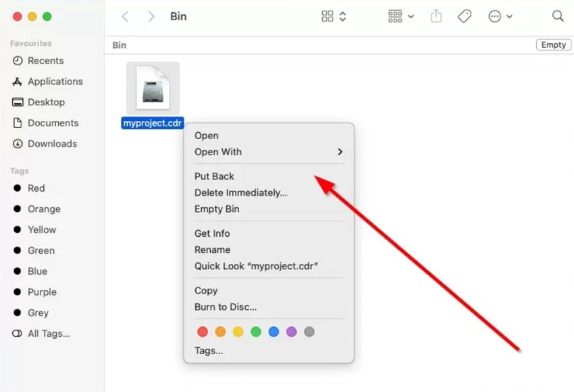Open the More actions ellipsis icon

click(x=494, y=16)
